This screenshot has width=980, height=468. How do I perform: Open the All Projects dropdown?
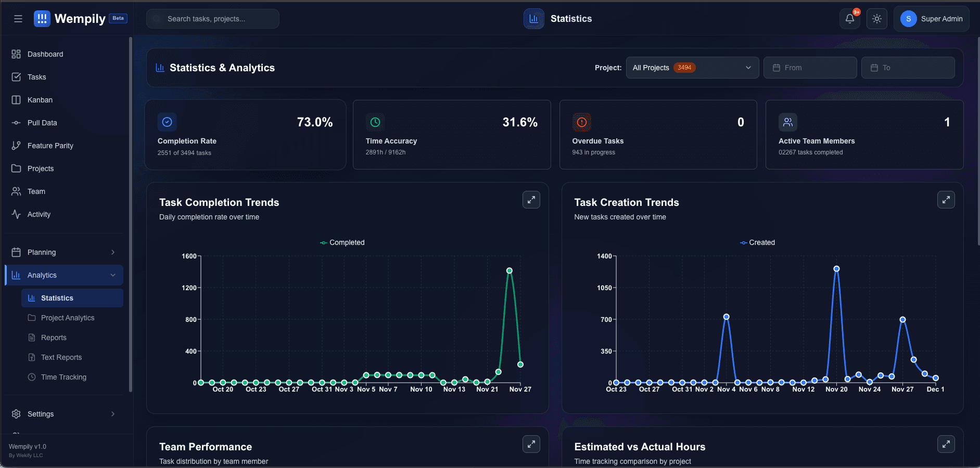(x=692, y=68)
